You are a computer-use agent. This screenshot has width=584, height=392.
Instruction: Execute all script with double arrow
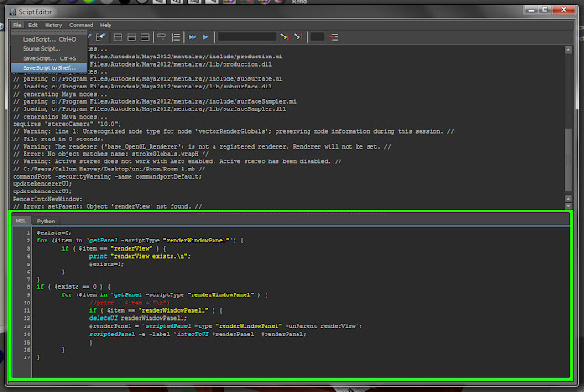tap(193, 37)
